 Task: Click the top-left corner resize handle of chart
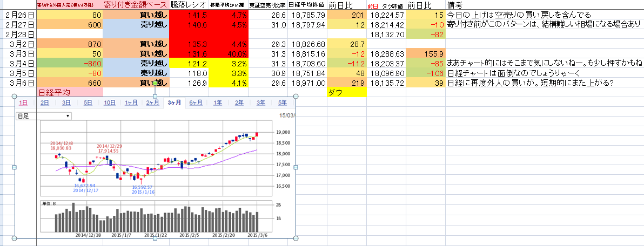pyautogui.click(x=16, y=97)
